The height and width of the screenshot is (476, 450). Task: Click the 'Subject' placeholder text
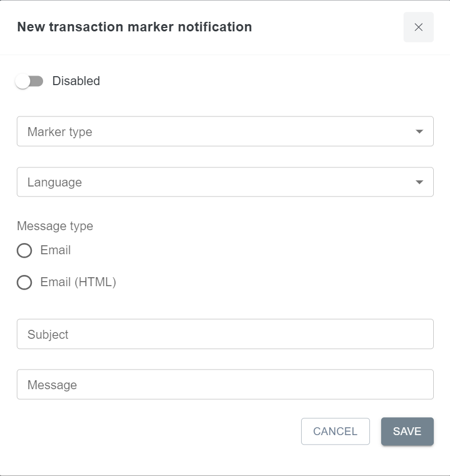(x=48, y=335)
